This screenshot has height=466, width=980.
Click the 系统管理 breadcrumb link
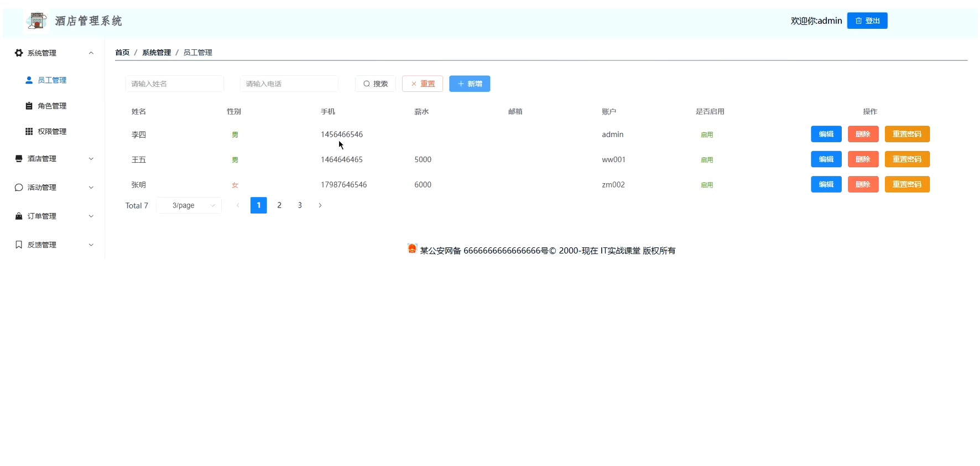(157, 53)
